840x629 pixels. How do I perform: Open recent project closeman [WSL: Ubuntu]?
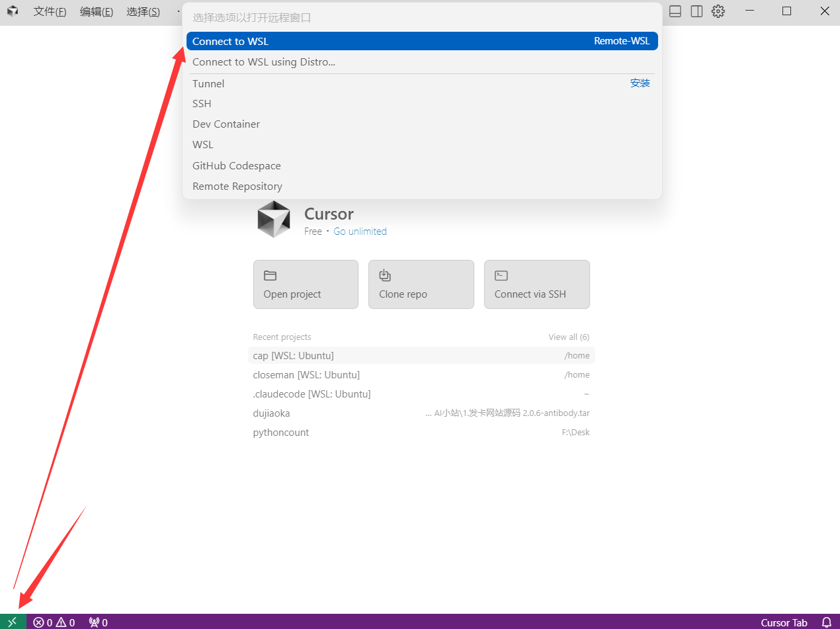coord(421,375)
